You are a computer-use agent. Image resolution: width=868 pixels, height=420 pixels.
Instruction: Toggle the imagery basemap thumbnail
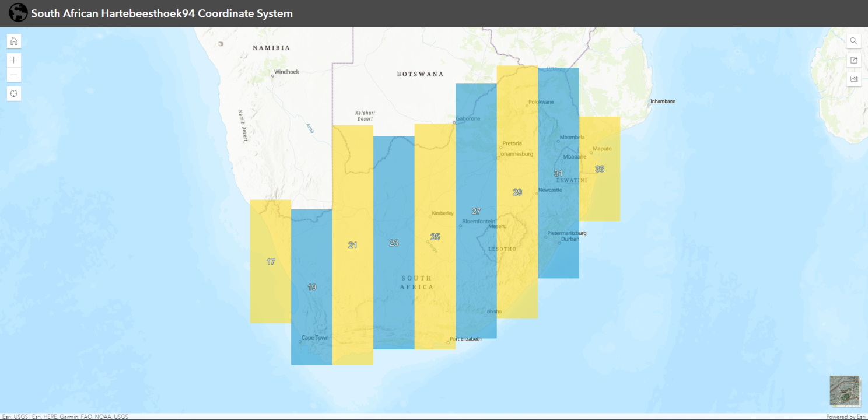[844, 390]
